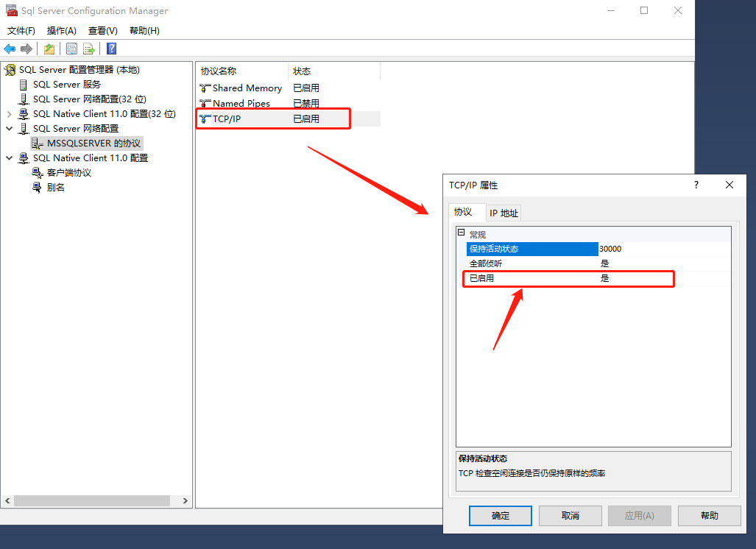This screenshot has width=756, height=549.
Task: Select the 别名 tree item
Action: coord(55,188)
